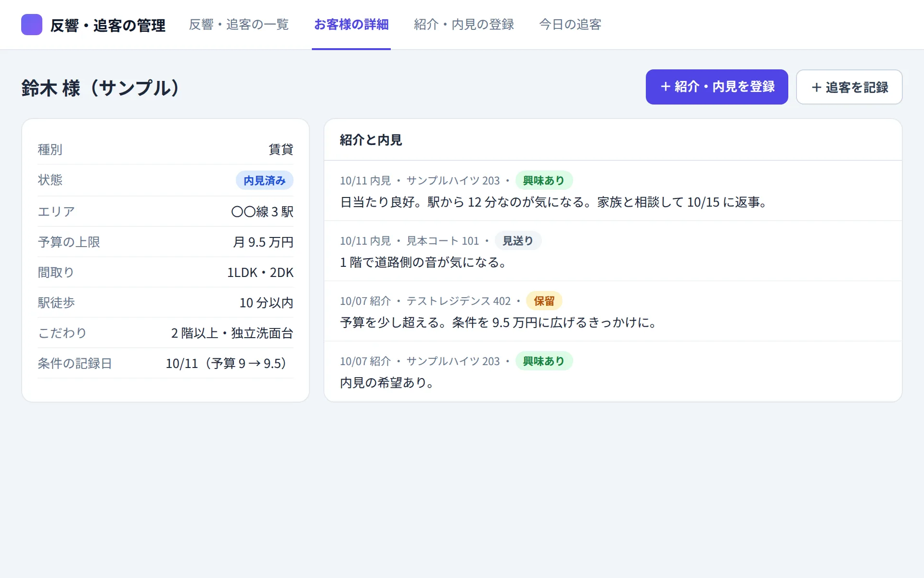Click the 月 9.5 万円 budget value
Viewport: 924px width, 578px height.
click(x=263, y=242)
